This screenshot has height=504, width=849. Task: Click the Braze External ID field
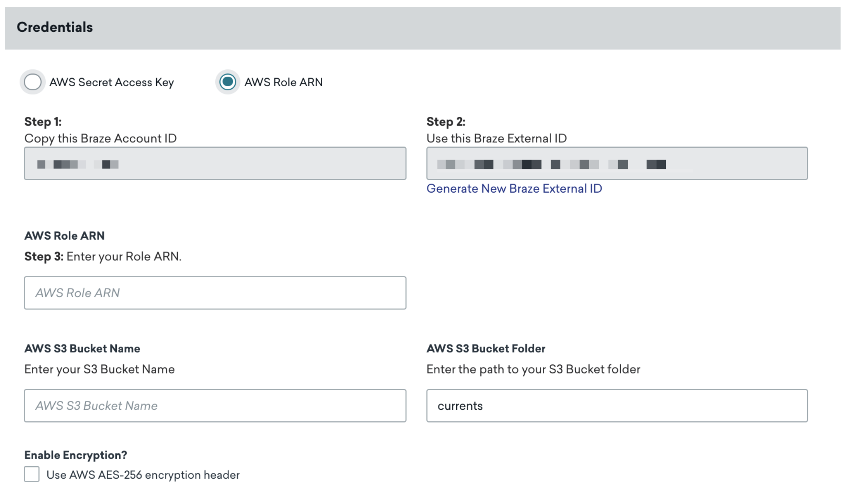pos(617,163)
